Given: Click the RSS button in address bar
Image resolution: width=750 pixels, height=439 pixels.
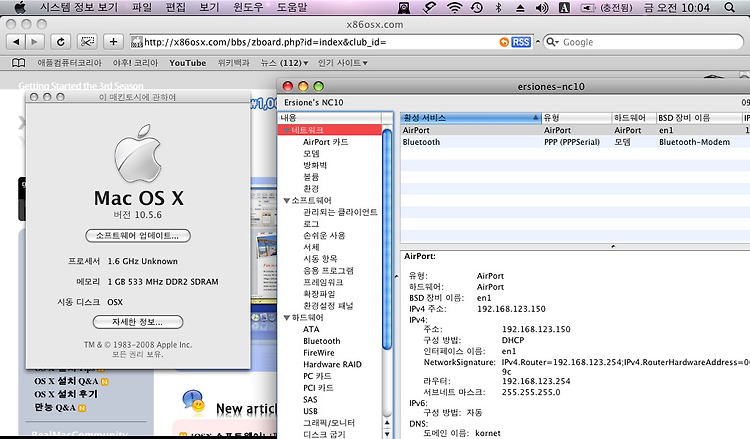Looking at the screenshot, I should tap(520, 42).
